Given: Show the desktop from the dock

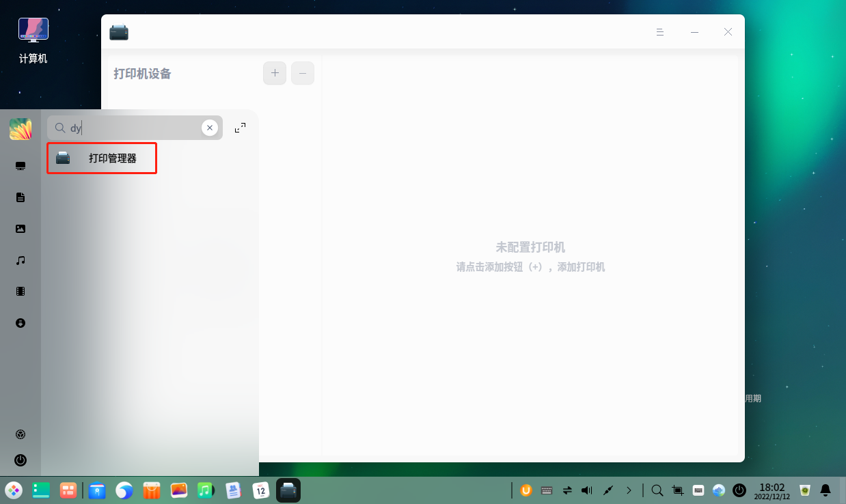Looking at the screenshot, I should pyautogui.click(x=41, y=490).
